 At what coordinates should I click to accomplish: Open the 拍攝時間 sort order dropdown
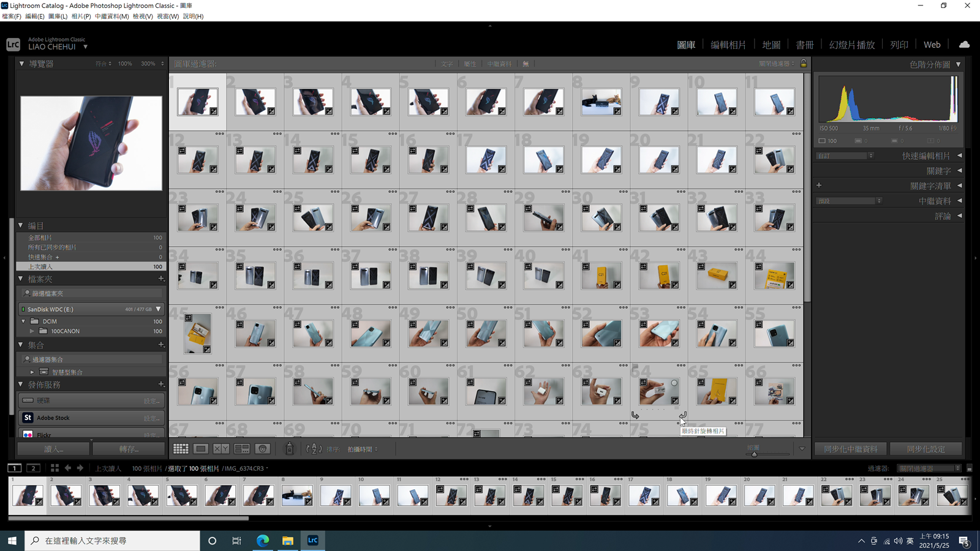(363, 449)
